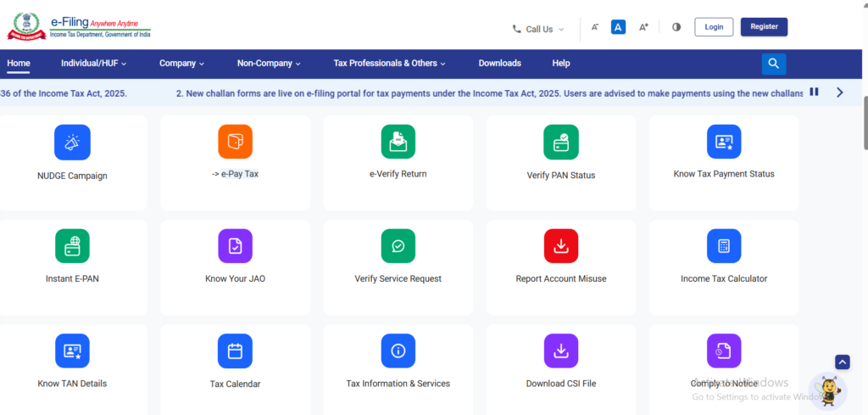The image size is (868, 415).
Task: Open the Verify PAN Status icon
Action: (x=560, y=142)
